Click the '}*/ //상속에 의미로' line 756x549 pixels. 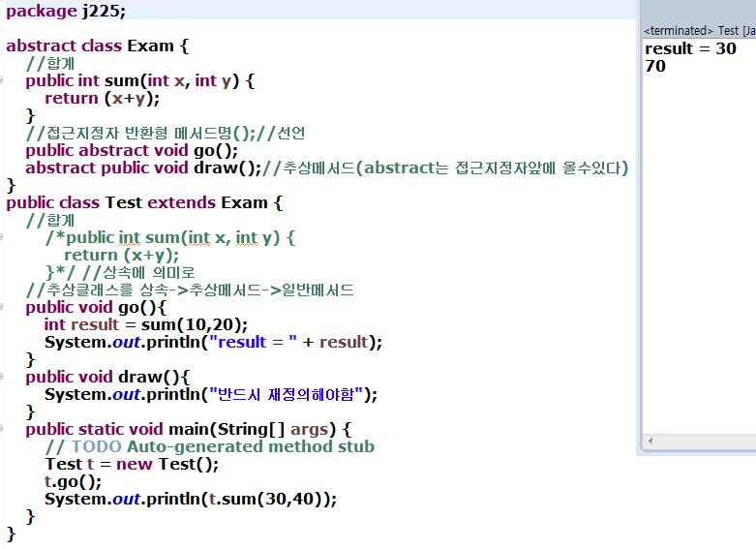(120, 273)
